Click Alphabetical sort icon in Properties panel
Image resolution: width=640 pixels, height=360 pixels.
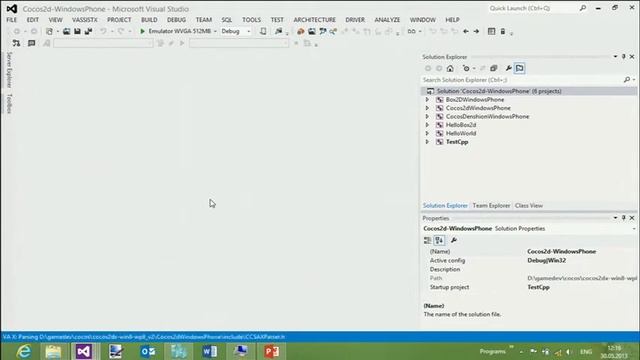[439, 240]
